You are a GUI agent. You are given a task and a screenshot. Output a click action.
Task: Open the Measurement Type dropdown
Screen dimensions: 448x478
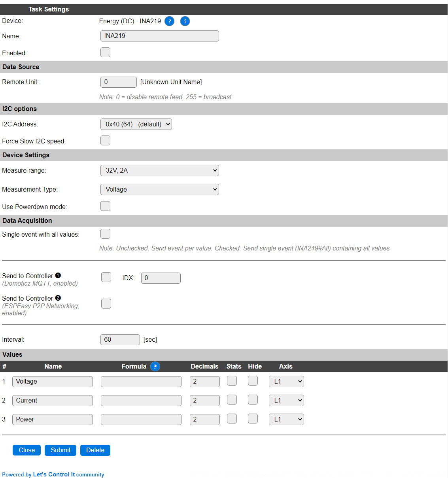160,190
